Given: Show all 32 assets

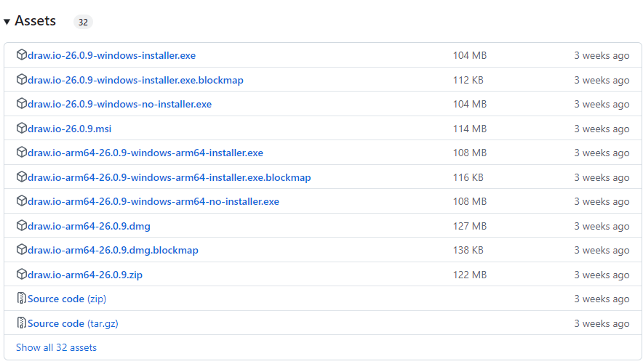Looking at the screenshot, I should coord(56,347).
